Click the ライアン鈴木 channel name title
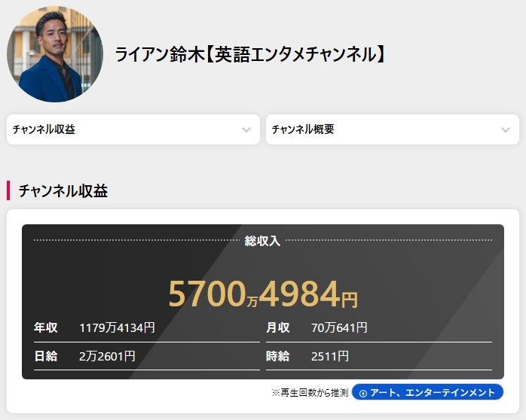The image size is (526, 420). [x=250, y=54]
